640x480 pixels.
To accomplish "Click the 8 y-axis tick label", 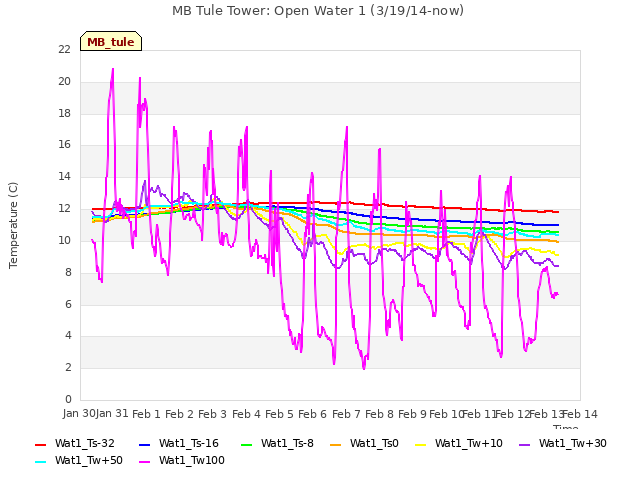I will pyautogui.click(x=68, y=272).
